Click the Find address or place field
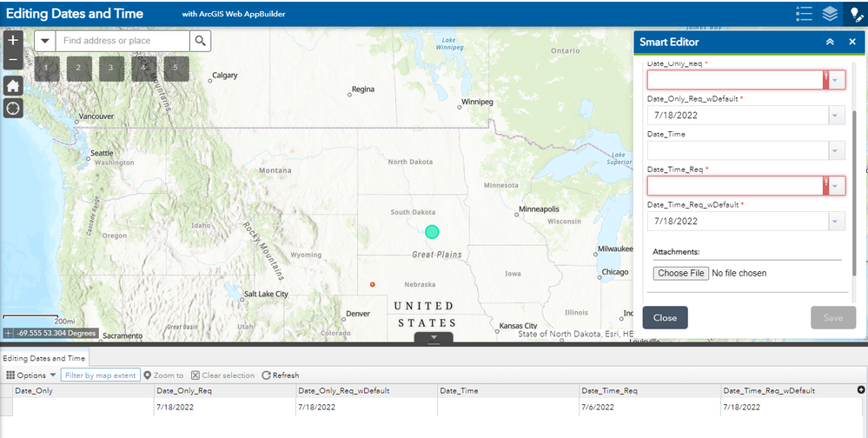This screenshot has height=438, width=868. tap(123, 41)
